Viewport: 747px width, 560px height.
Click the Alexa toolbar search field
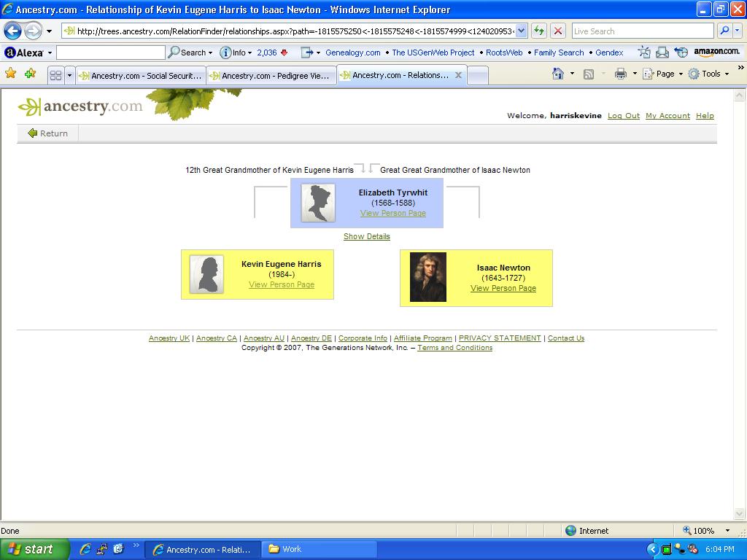[x=111, y=52]
